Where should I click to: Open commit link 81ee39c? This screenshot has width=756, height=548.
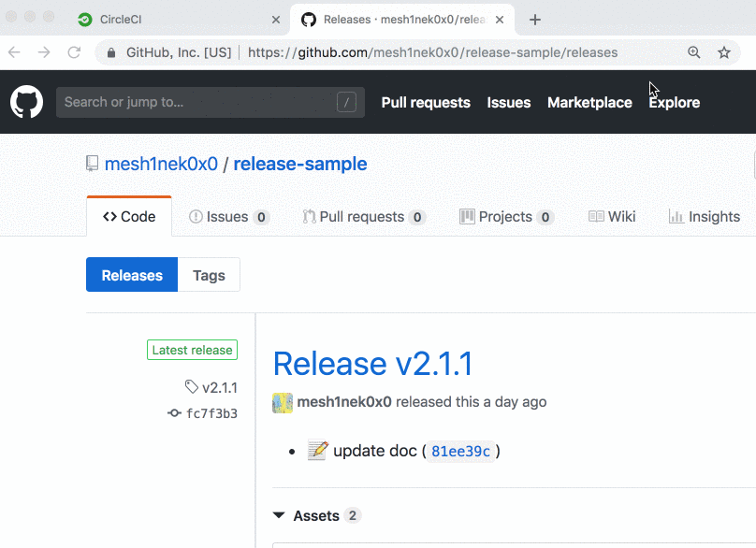(x=460, y=452)
